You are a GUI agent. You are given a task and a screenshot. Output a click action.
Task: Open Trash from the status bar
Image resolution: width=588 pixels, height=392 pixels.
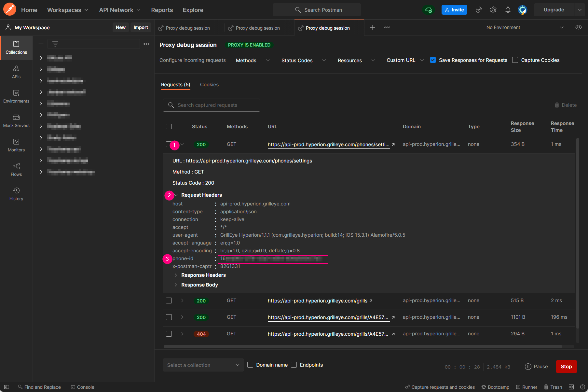pos(553,387)
